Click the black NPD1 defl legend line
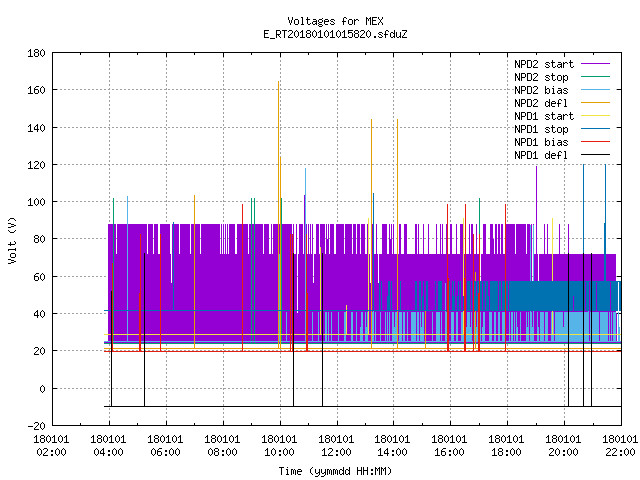640x480 pixels. pyautogui.click(x=595, y=155)
